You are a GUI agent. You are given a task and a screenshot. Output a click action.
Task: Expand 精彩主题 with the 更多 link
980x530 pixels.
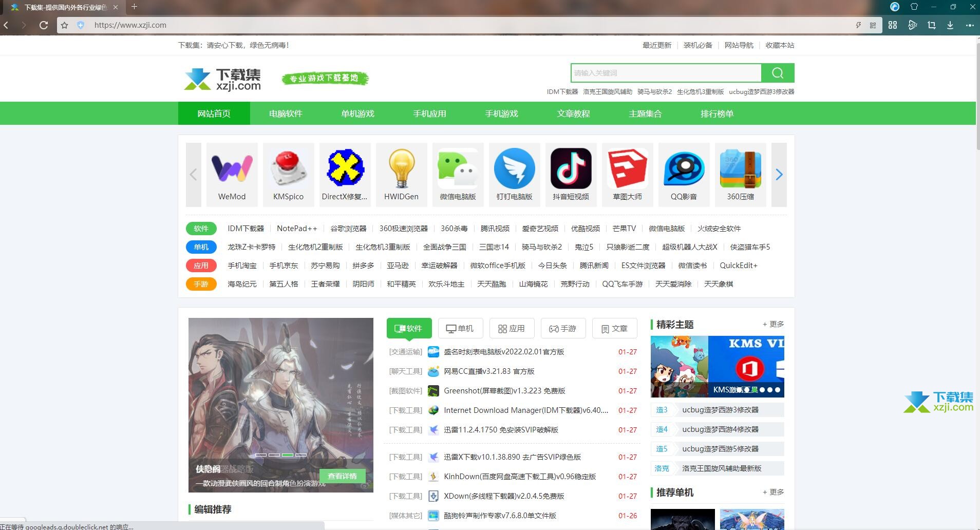point(773,324)
